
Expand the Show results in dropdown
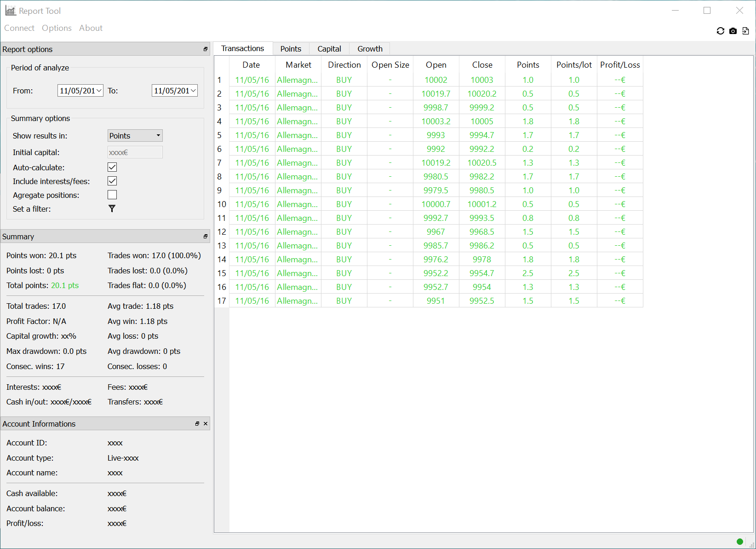point(135,136)
